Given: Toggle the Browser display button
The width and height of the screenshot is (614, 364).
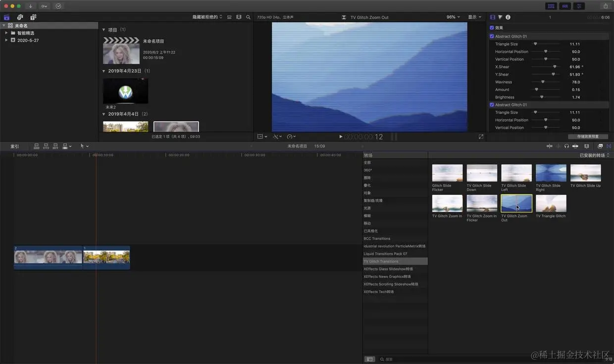Looking at the screenshot, I should tap(551, 6).
